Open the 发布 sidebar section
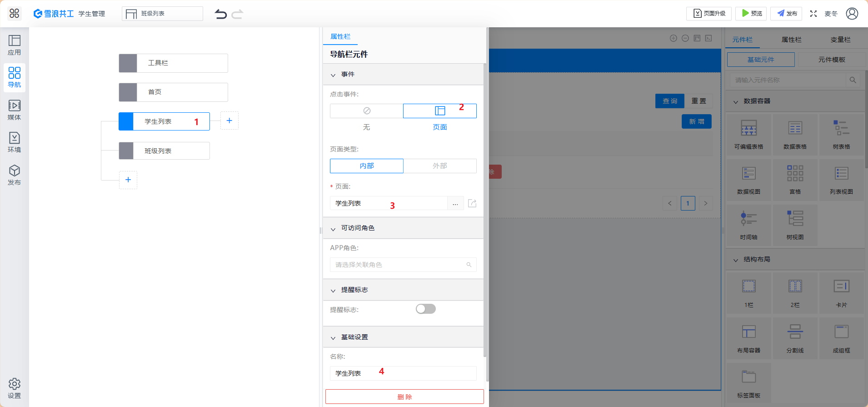Image resolution: width=868 pixels, height=407 pixels. pos(14,175)
